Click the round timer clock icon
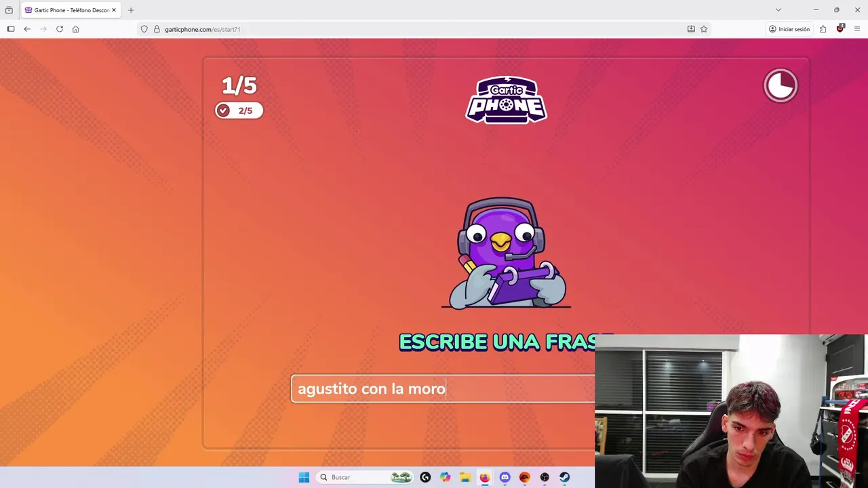Image resolution: width=868 pixels, height=488 pixels. click(781, 85)
